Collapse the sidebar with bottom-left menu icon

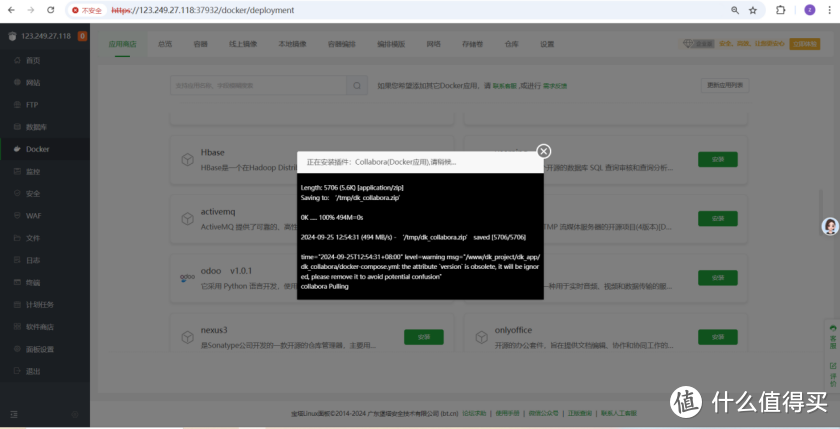click(14, 414)
